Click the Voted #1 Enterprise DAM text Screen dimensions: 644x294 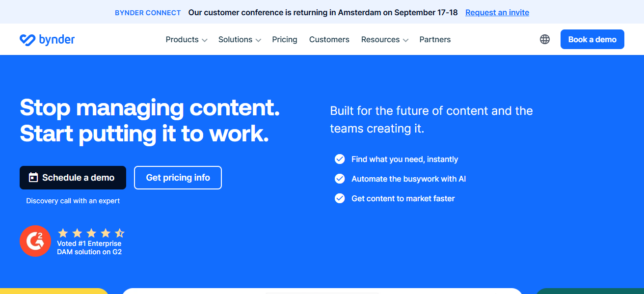(89, 247)
